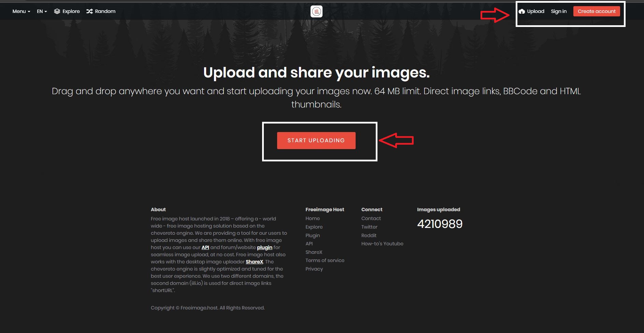The image size is (644, 333).
Task: View the Privacy page from footer
Action: (x=314, y=269)
